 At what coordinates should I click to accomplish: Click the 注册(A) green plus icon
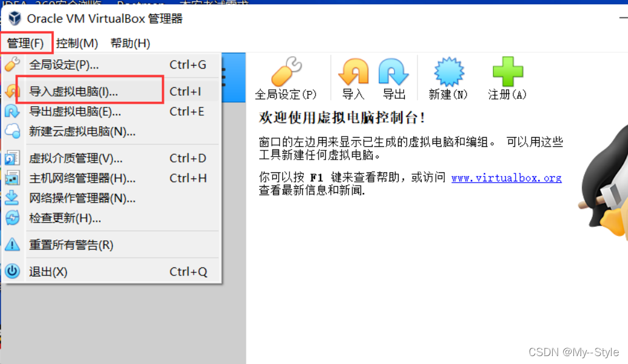pyautogui.click(x=508, y=72)
